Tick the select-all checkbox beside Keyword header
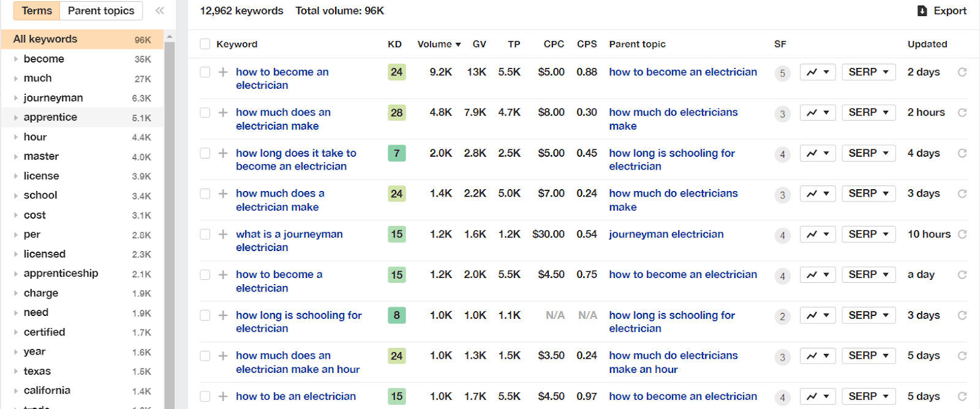 pos(205,44)
